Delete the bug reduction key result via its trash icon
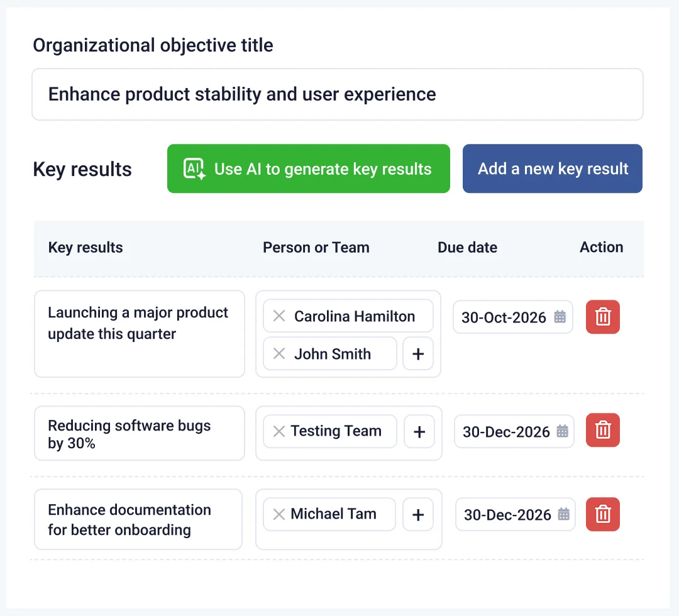This screenshot has width=679, height=616. [602, 430]
